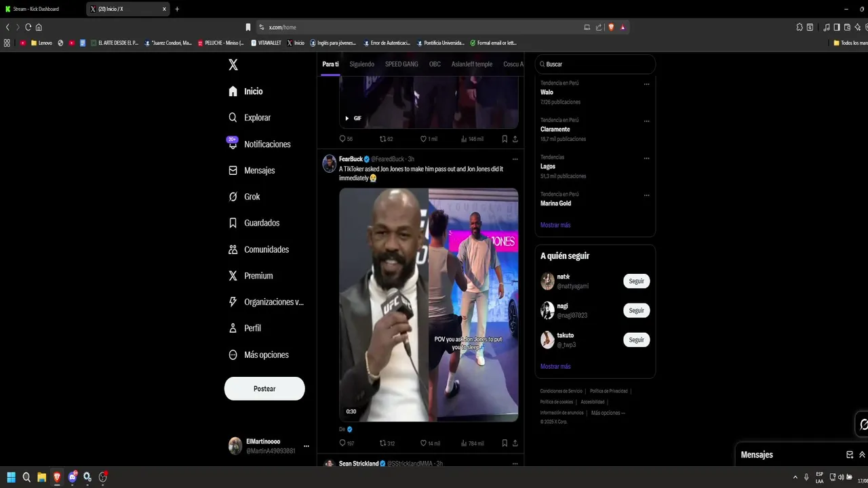Open Política de Privacidad footer link

[608, 391]
